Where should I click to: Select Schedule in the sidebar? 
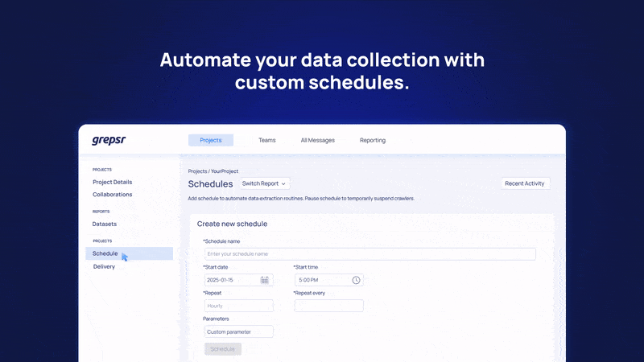coord(105,253)
